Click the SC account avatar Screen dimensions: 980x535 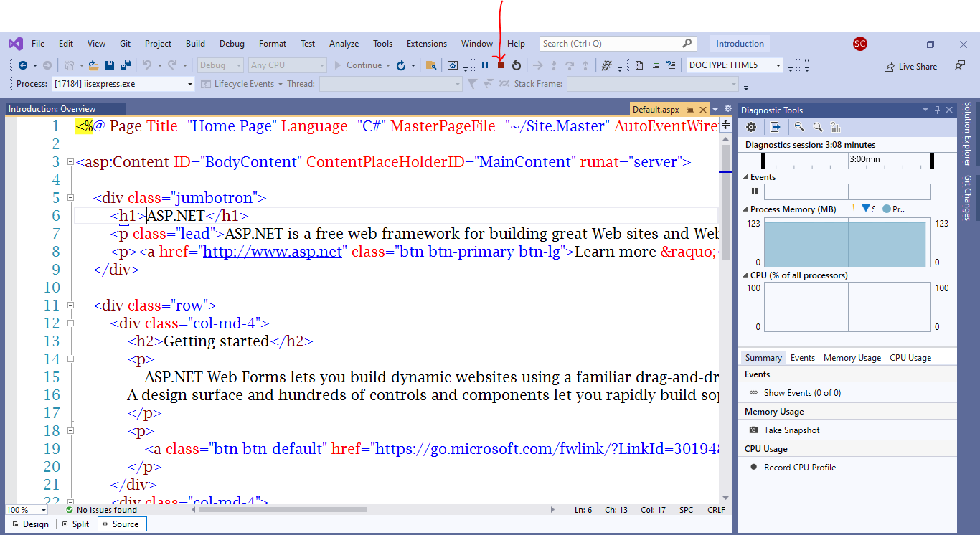(860, 44)
